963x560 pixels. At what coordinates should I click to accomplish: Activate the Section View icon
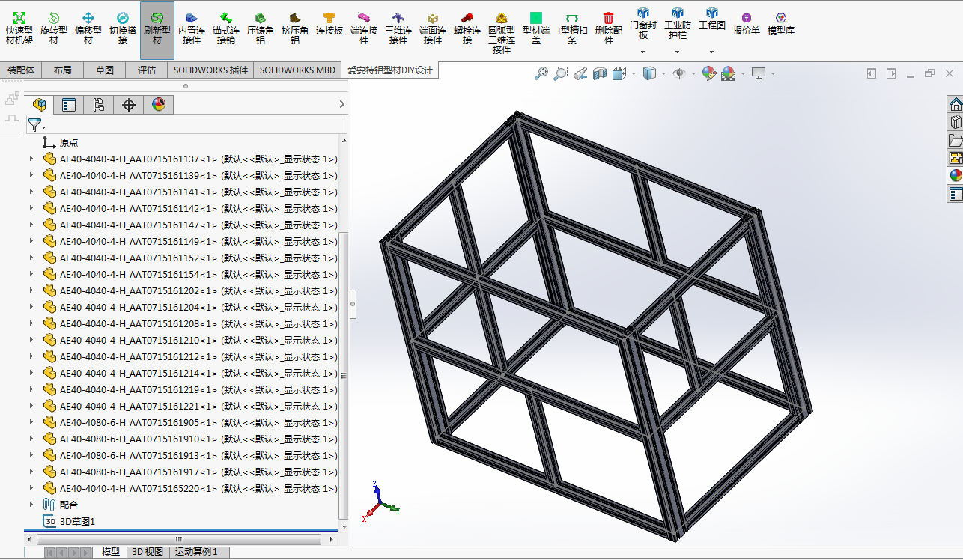[600, 73]
